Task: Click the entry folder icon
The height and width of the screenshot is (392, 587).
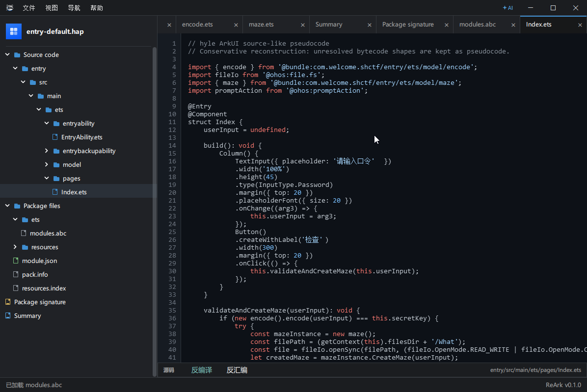Action: pos(25,69)
